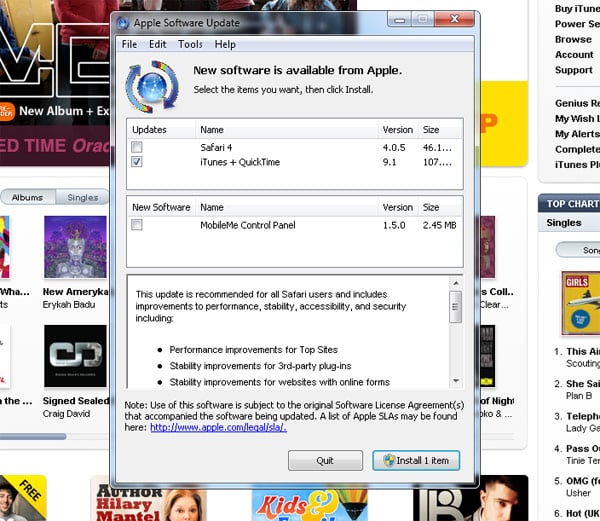Click version 9.1 cell for iTunes
Screen dimensions: 600x521
coord(389,162)
